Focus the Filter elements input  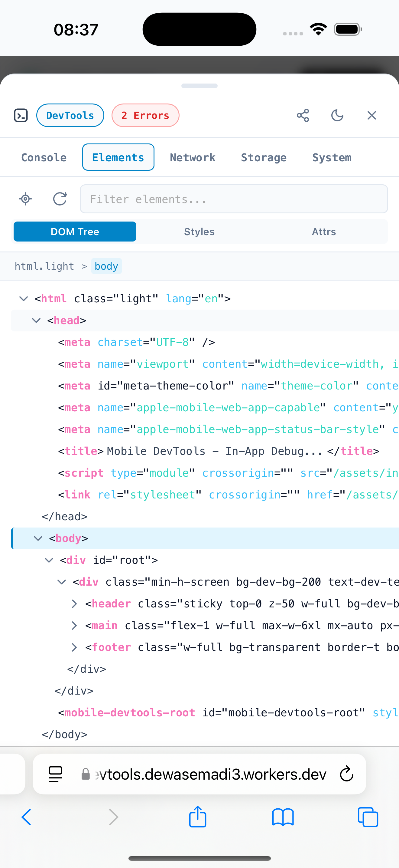tap(234, 199)
